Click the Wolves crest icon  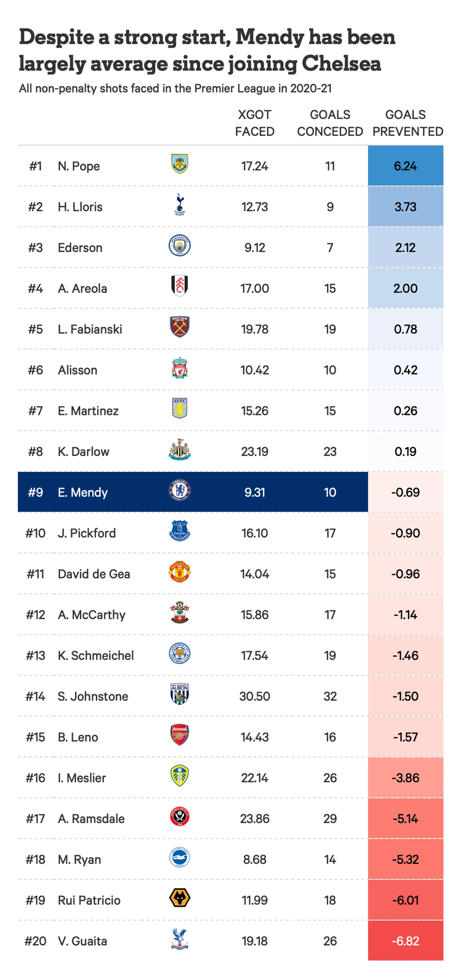(180, 898)
